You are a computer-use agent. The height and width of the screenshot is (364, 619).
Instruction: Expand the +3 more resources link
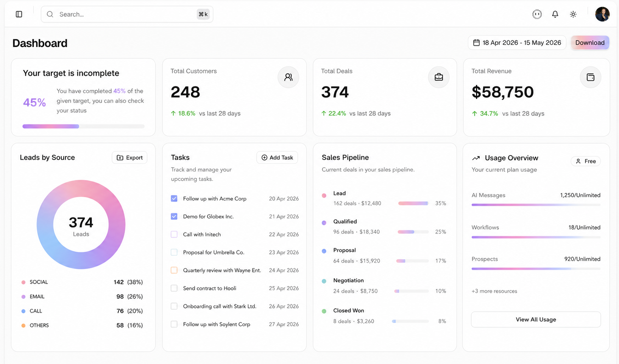coord(494,291)
